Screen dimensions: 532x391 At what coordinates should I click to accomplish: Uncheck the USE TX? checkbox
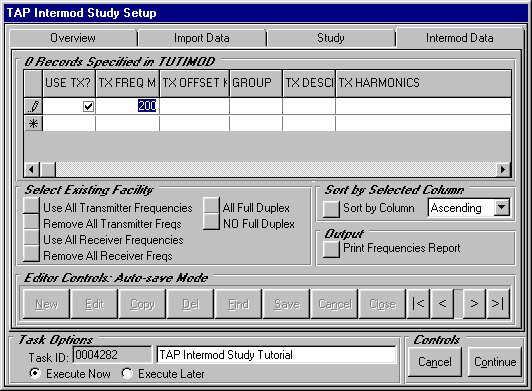pos(88,106)
